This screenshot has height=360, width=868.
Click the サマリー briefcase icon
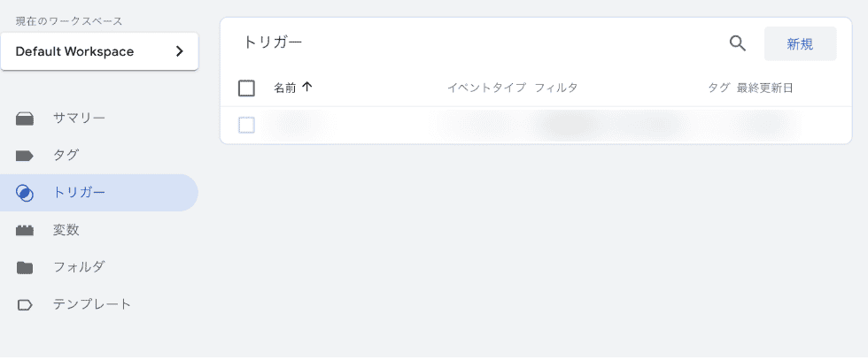(x=25, y=119)
